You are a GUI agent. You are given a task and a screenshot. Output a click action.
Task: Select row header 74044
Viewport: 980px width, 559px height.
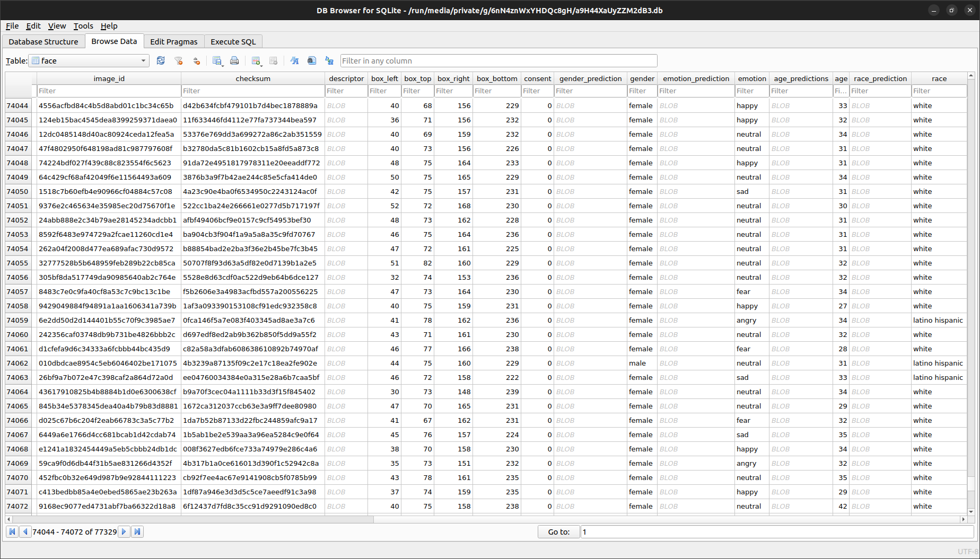pos(17,106)
